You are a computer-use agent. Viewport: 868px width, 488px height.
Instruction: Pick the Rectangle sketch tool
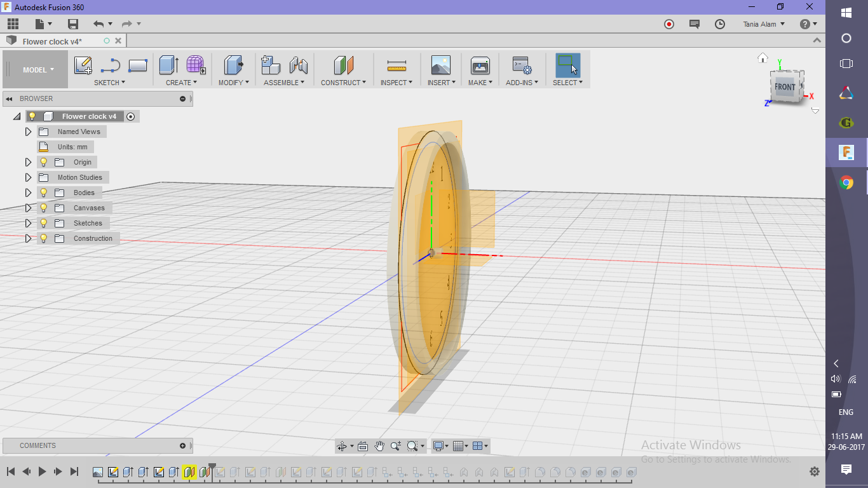coord(138,65)
